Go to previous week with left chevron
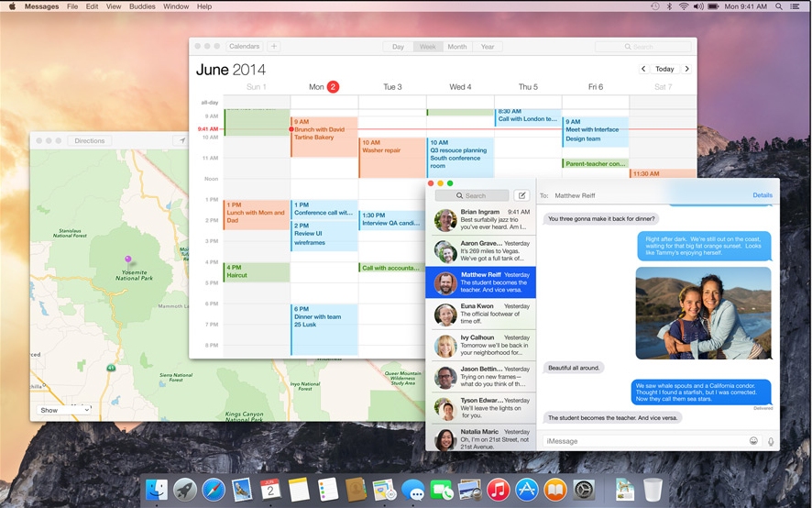 [x=643, y=69]
